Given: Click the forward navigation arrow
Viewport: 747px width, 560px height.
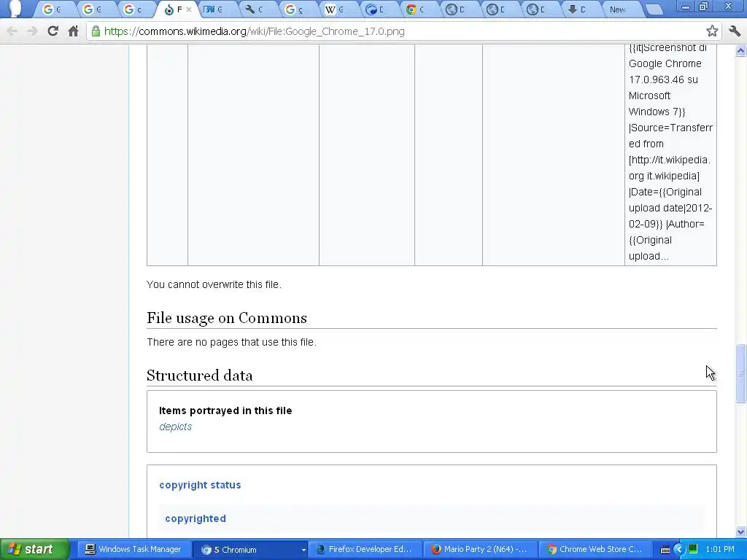Looking at the screenshot, I should pos(32,31).
